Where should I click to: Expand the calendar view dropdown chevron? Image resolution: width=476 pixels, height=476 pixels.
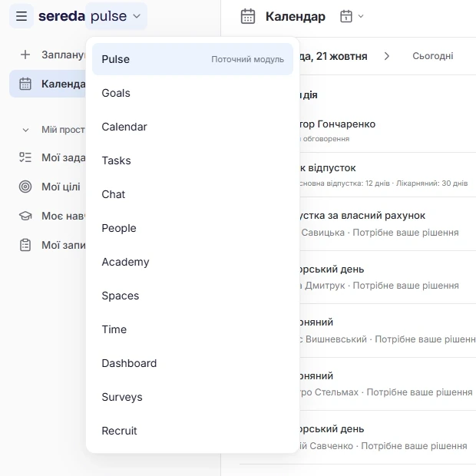pos(361,16)
